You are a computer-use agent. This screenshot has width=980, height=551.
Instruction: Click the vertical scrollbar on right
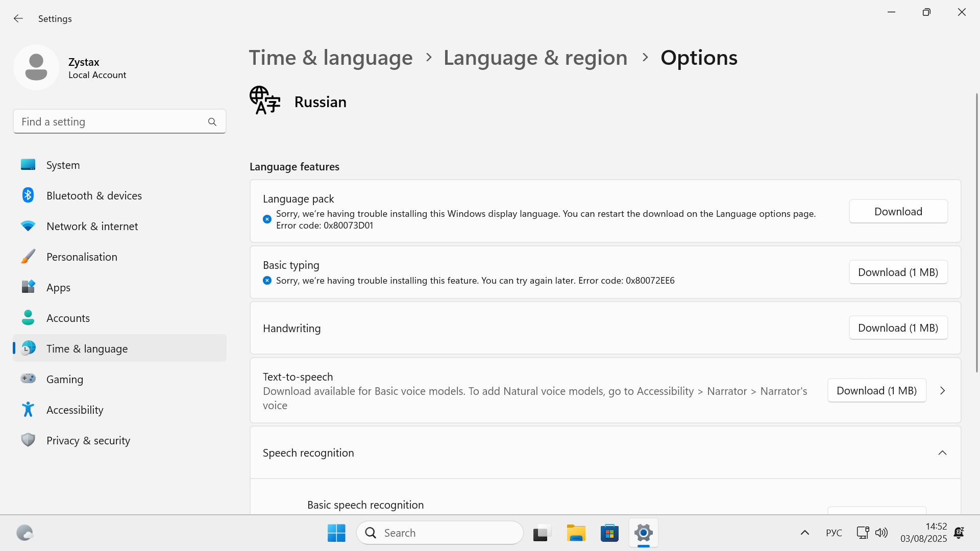pos(976,232)
